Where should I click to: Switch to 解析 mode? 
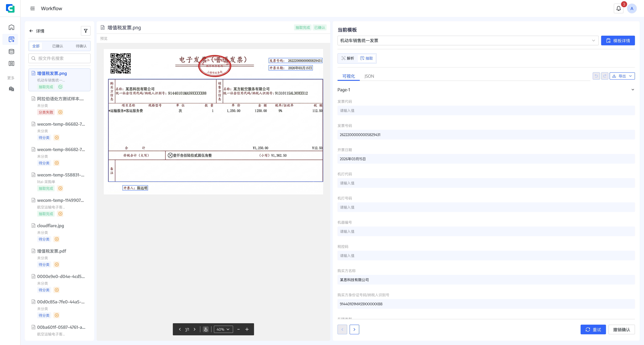tap(348, 58)
